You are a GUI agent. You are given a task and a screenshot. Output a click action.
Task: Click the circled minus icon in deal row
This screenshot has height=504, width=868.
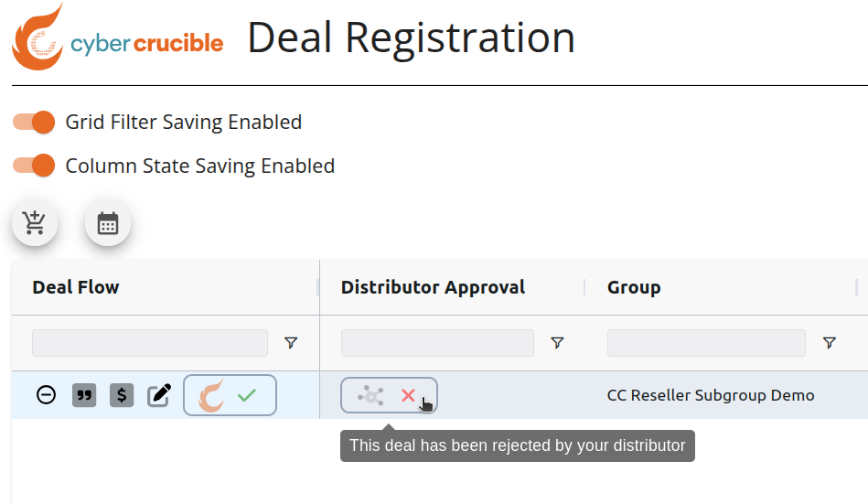point(46,395)
